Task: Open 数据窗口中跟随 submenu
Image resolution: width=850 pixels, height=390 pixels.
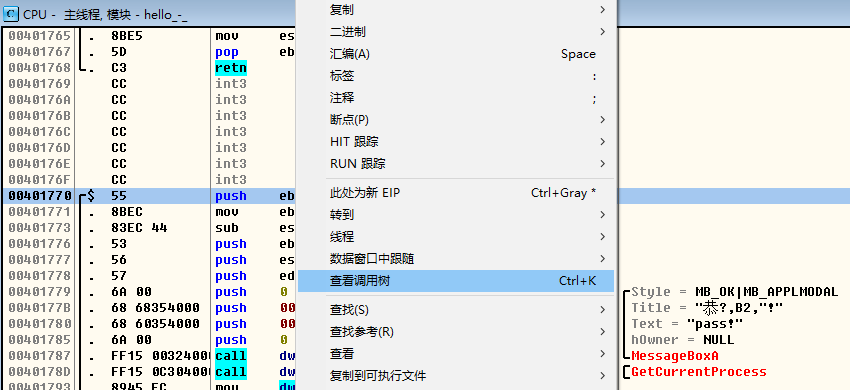Action: coord(456,259)
